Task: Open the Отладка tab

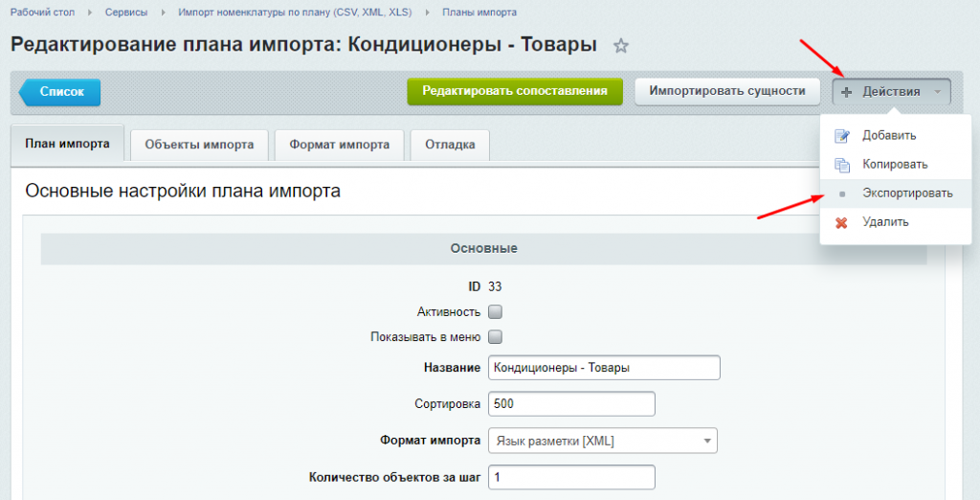Action: coord(450,145)
